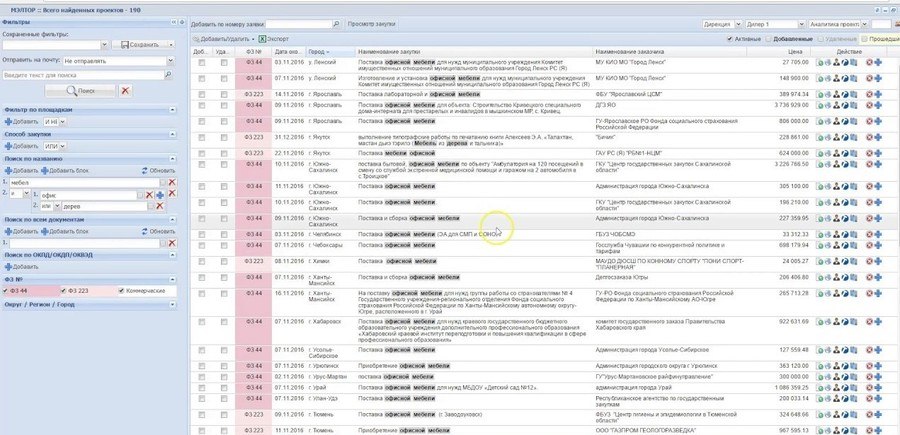This screenshot has width=900, height=435.
Task: Open the 'Отправить на почту' dropdown
Action: 170,61
